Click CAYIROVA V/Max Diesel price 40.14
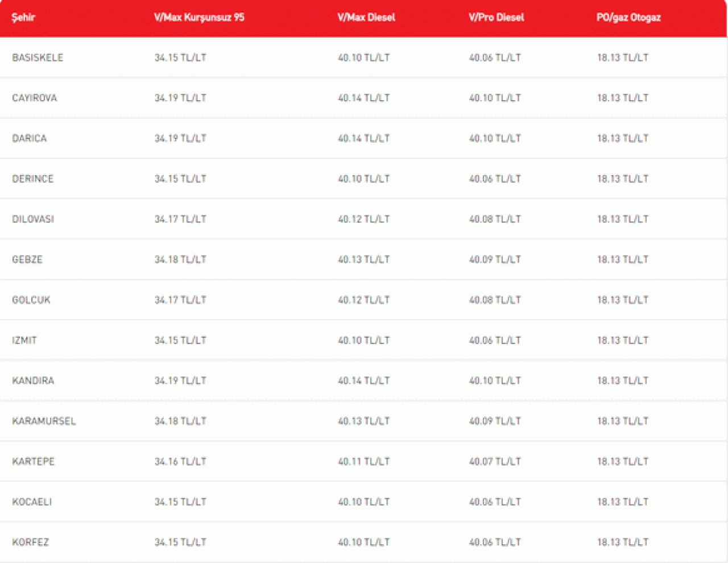The image size is (728, 563). (364, 98)
